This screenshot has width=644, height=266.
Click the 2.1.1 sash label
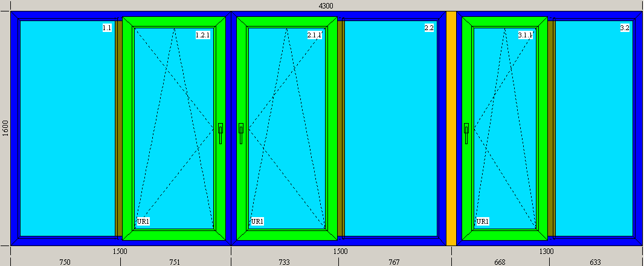314,35
